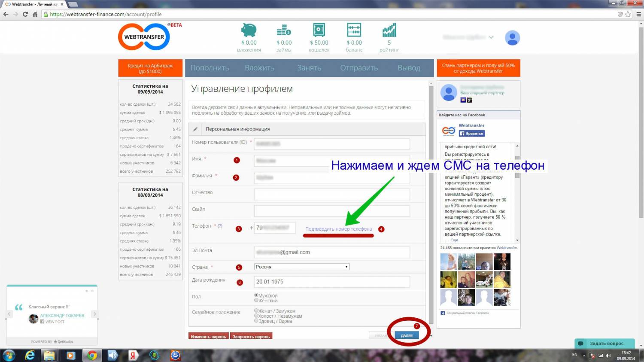Click the Кредит на Арбитраж orange banner

click(x=150, y=68)
